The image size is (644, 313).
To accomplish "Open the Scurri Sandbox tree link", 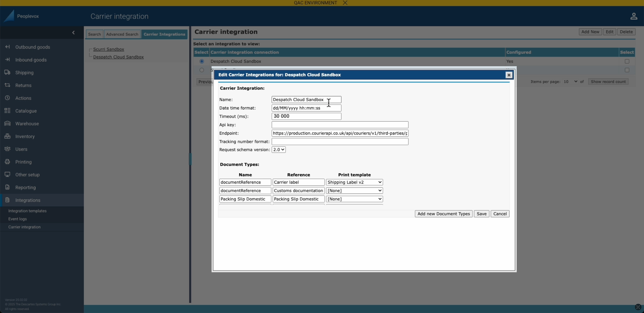I will (108, 49).
